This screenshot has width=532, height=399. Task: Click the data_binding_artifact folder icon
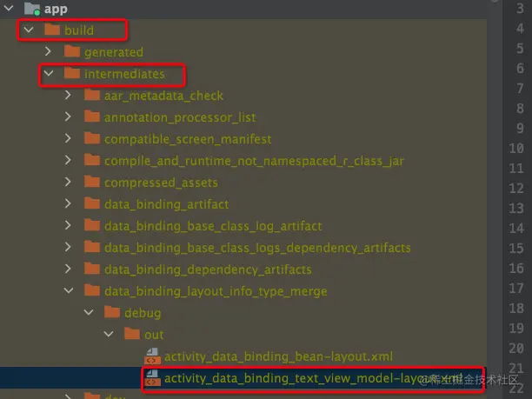[x=92, y=203]
